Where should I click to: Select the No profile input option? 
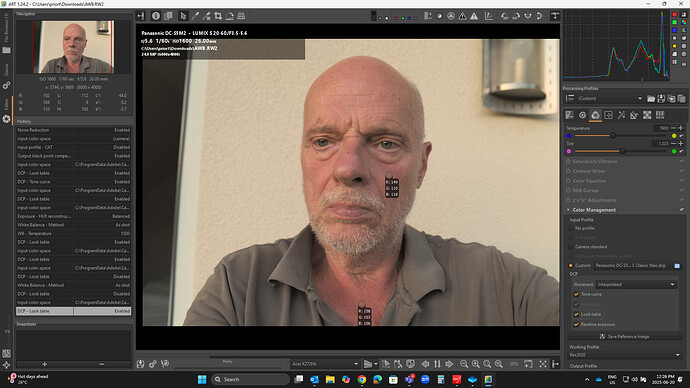571,228
